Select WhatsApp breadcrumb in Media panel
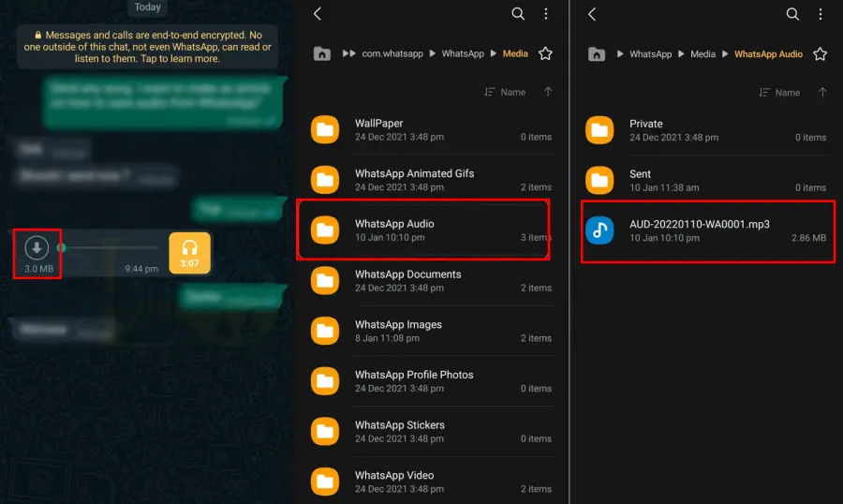 [463, 53]
